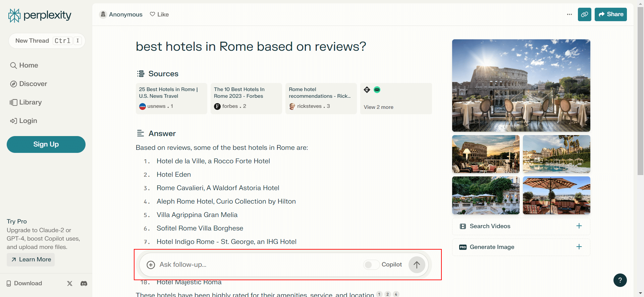The height and width of the screenshot is (297, 644).
Task: Click 'Hotel Indigo Rome - St. George' item
Action: click(226, 242)
